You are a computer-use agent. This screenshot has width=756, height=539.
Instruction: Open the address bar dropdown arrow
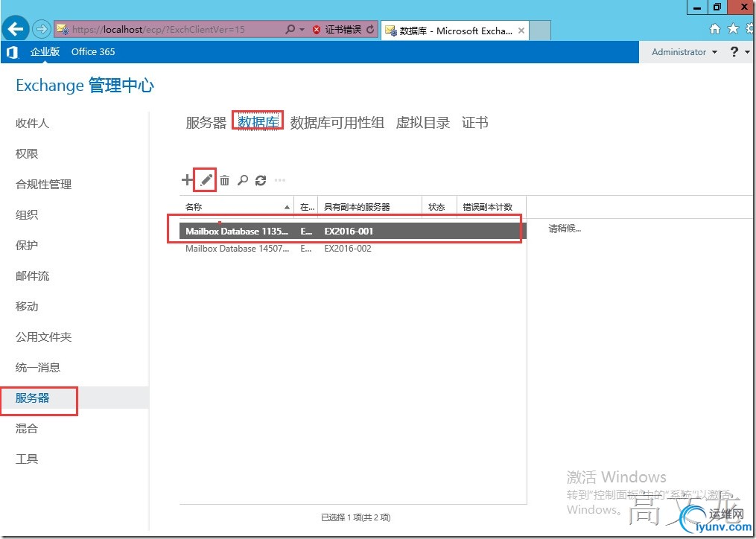tap(302, 30)
